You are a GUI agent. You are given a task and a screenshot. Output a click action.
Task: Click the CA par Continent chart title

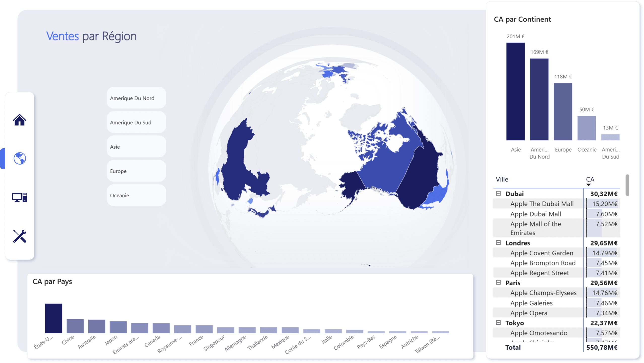click(x=522, y=19)
